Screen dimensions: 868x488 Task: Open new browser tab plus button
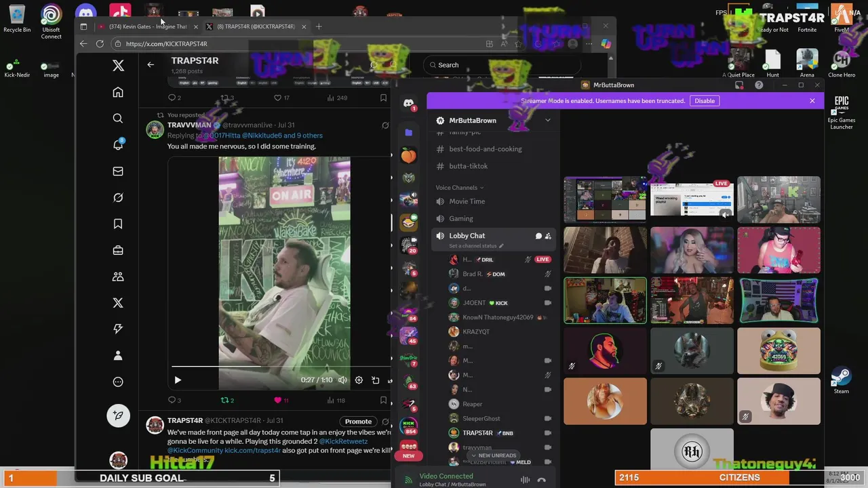coord(319,26)
